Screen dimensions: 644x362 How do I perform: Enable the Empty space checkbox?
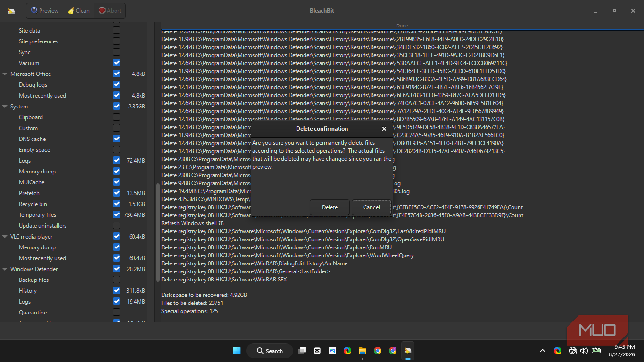point(116,150)
